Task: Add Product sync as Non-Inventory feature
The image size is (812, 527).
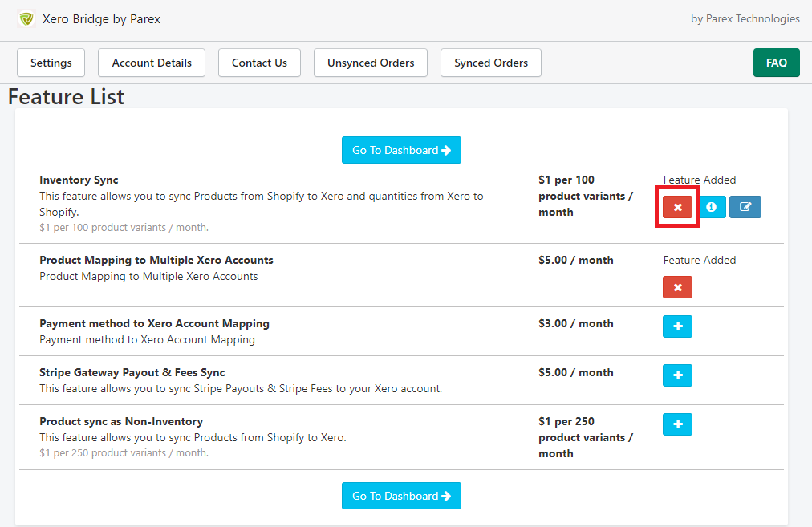Action: (x=677, y=424)
